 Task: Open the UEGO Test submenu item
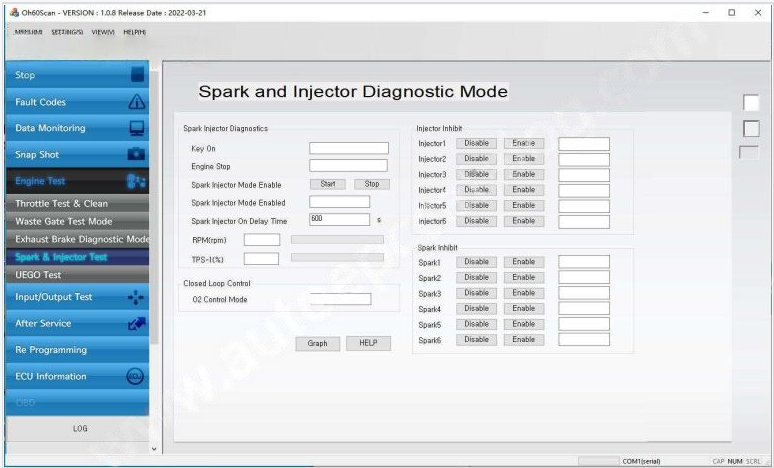click(38, 275)
